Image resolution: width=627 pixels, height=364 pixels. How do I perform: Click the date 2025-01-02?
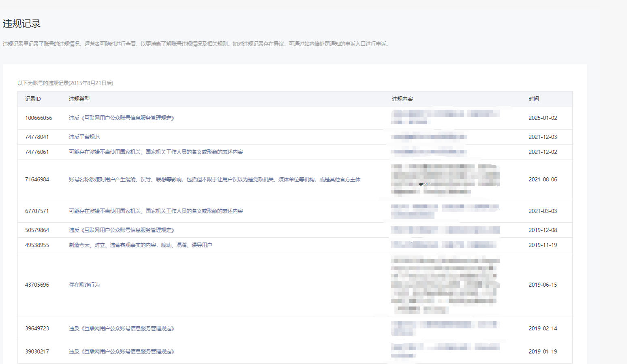click(543, 118)
